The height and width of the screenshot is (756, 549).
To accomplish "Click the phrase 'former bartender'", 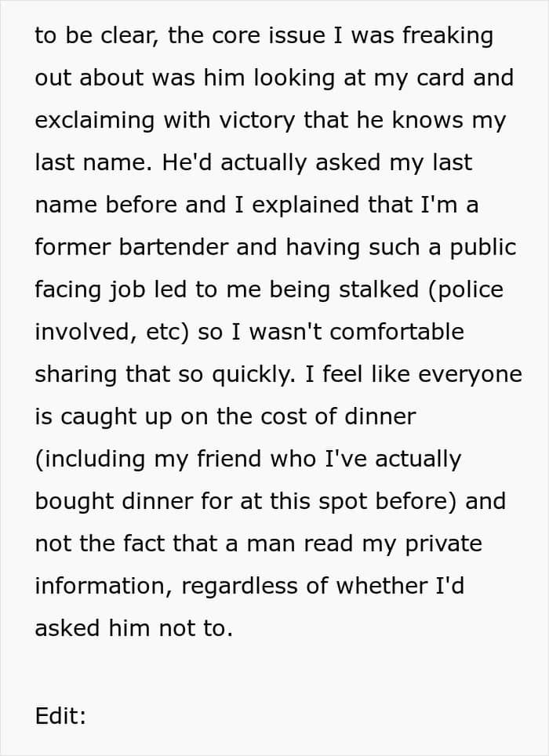I will click(x=131, y=247).
